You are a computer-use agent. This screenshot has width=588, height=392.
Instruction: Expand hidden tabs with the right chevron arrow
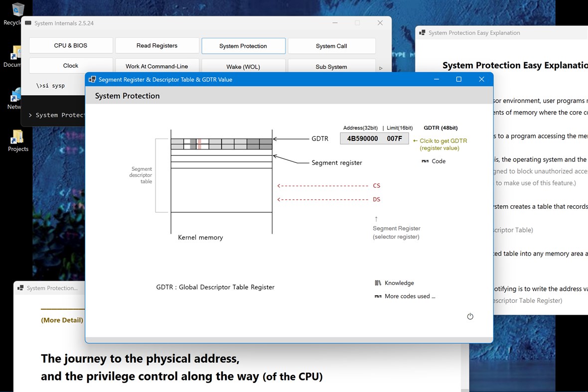tap(380, 68)
